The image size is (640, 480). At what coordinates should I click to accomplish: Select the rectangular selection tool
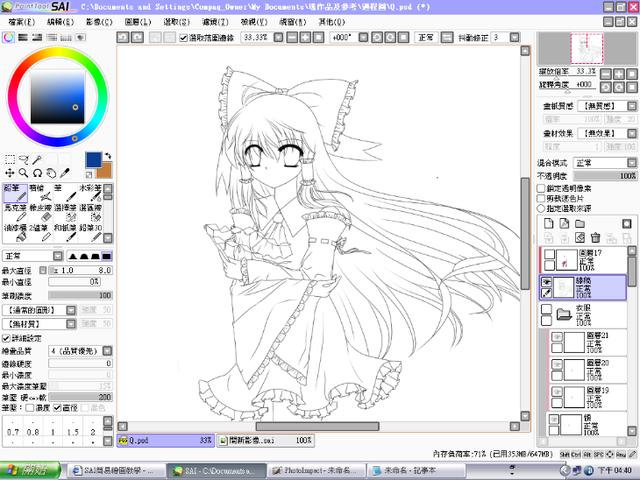point(10,160)
